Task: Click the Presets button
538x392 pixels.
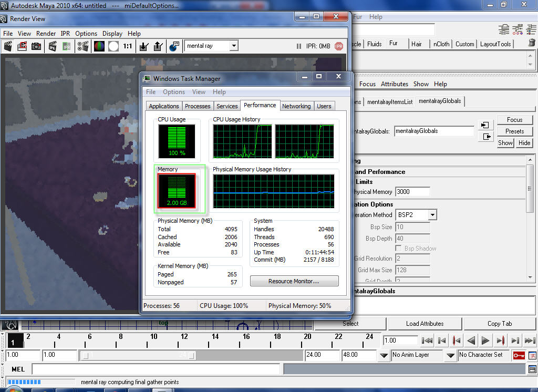Action: tap(515, 131)
